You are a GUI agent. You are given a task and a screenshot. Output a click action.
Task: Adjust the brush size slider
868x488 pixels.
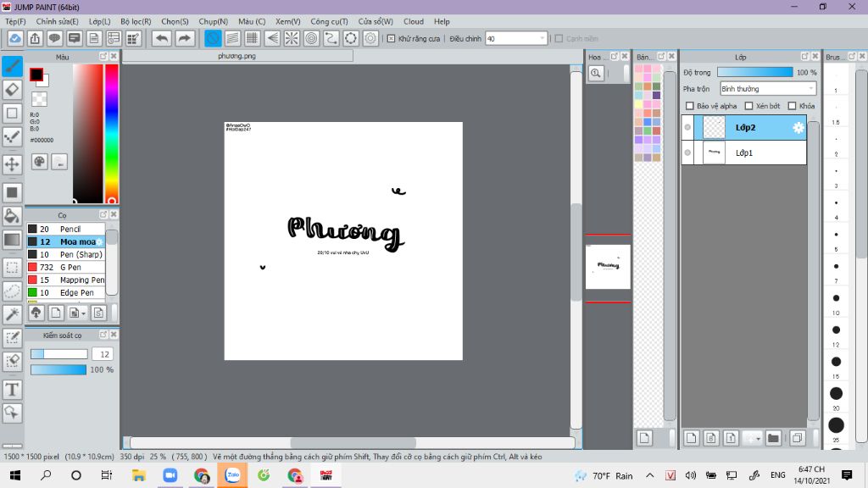point(58,354)
